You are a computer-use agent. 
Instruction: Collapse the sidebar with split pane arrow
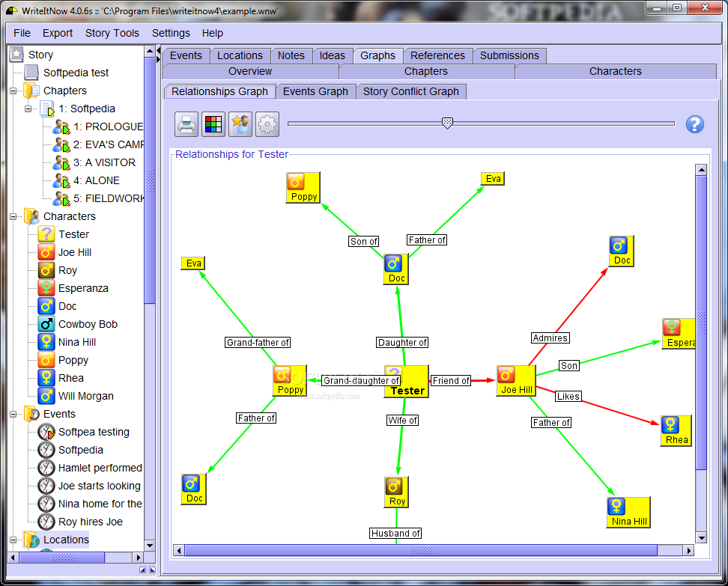(158, 50)
